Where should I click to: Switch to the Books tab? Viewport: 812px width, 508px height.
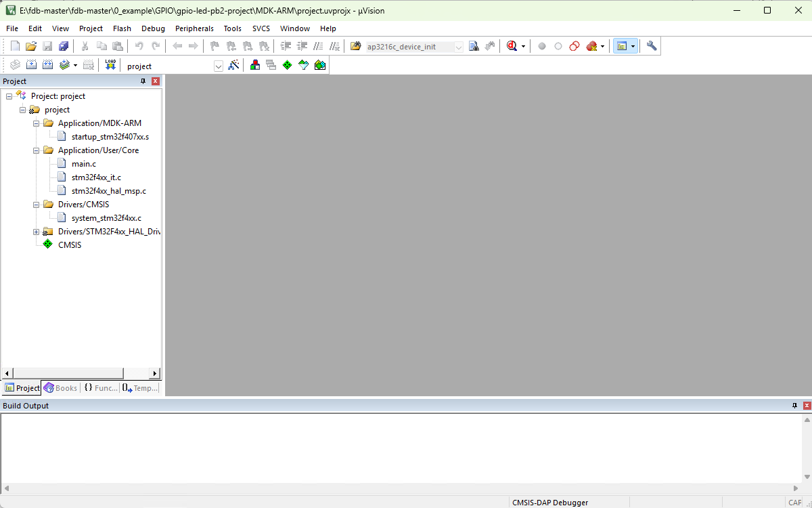61,388
